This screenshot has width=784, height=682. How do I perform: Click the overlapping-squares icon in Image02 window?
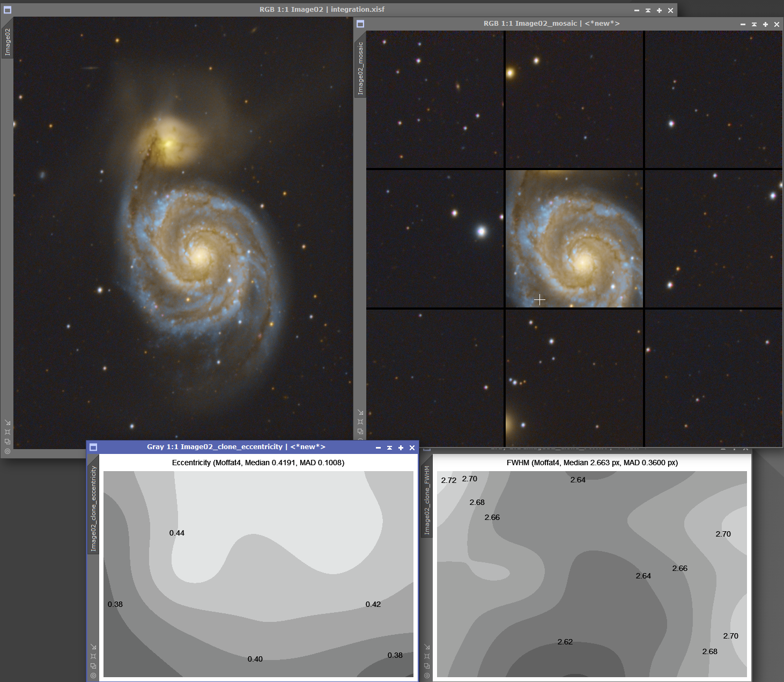tap(8, 442)
